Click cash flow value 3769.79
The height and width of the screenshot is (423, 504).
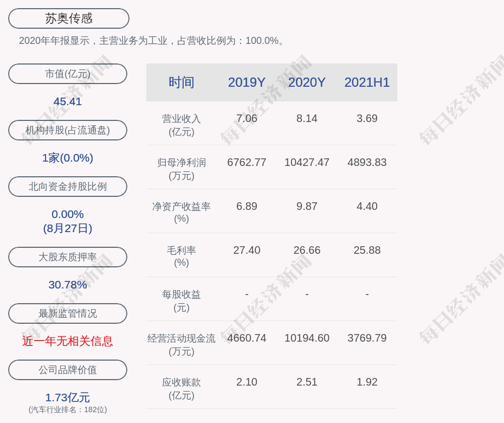367,338
